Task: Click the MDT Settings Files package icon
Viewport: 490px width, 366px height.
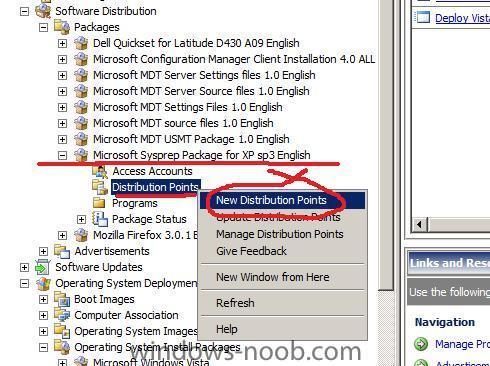Action: pos(81,107)
